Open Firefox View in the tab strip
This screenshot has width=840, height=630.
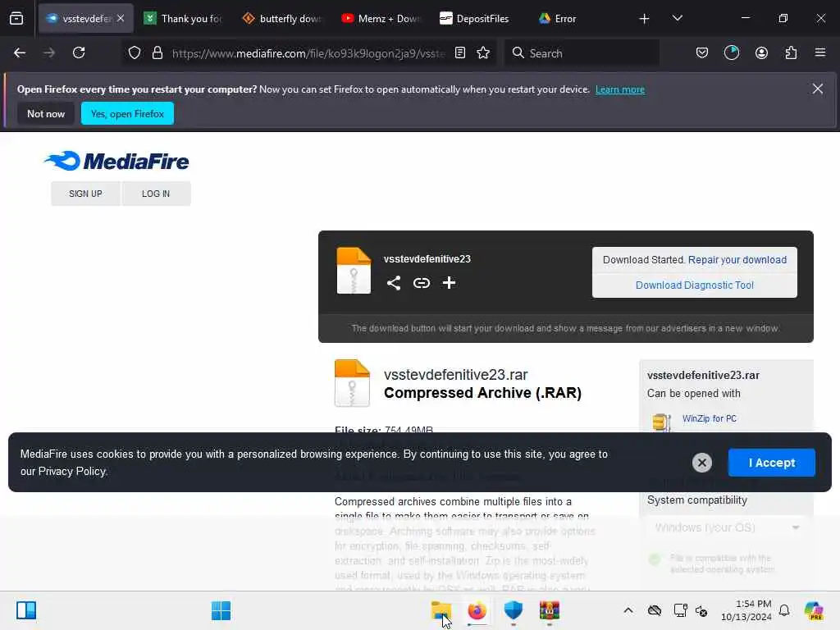(16, 19)
